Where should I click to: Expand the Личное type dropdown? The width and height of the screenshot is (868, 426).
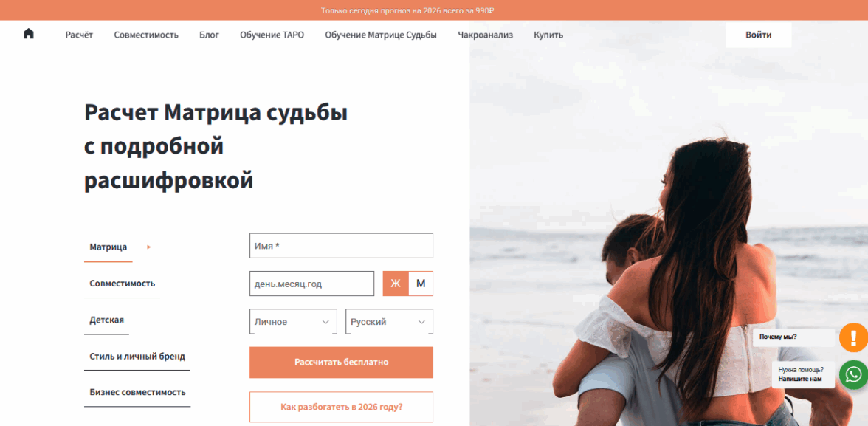pyautogui.click(x=294, y=322)
